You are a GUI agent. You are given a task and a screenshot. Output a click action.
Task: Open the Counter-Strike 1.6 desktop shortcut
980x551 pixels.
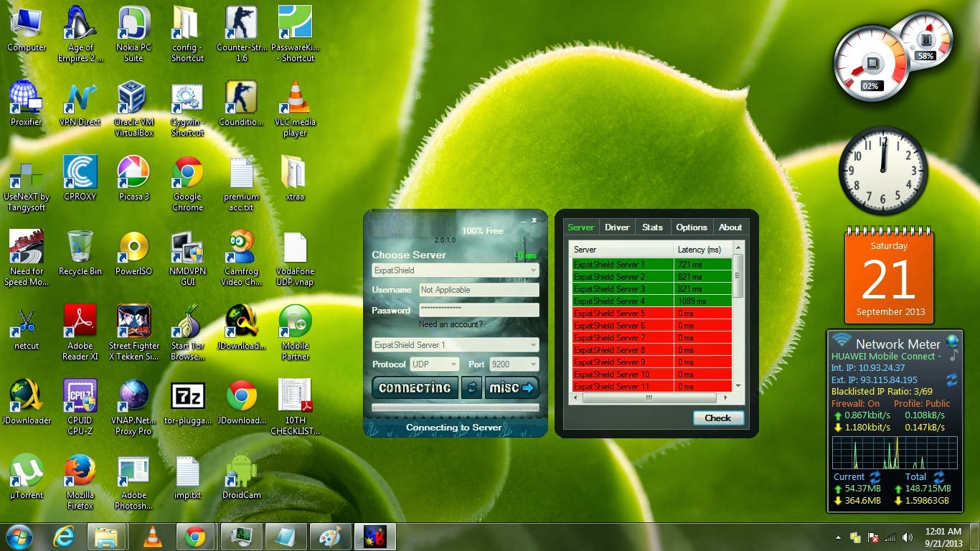click(241, 34)
